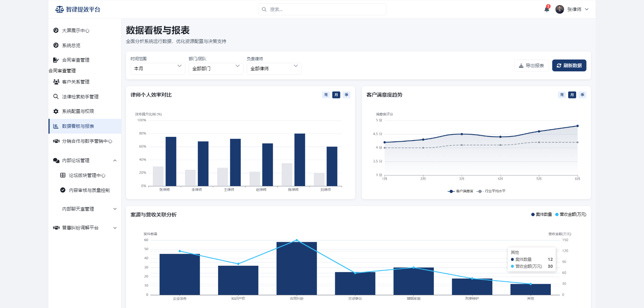The width and height of the screenshot is (644, 308).
Task: Open 分销合作与数字营销中心 link
Action: [x=85, y=141]
